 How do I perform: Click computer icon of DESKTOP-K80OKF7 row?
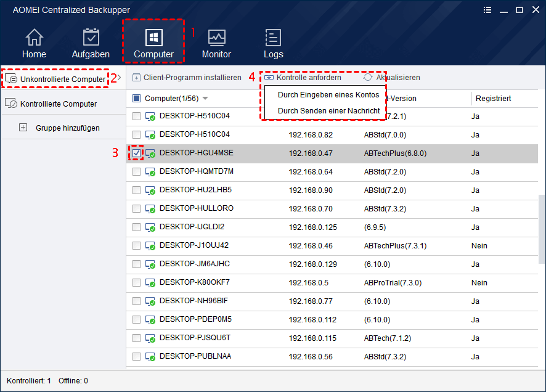[150, 283]
